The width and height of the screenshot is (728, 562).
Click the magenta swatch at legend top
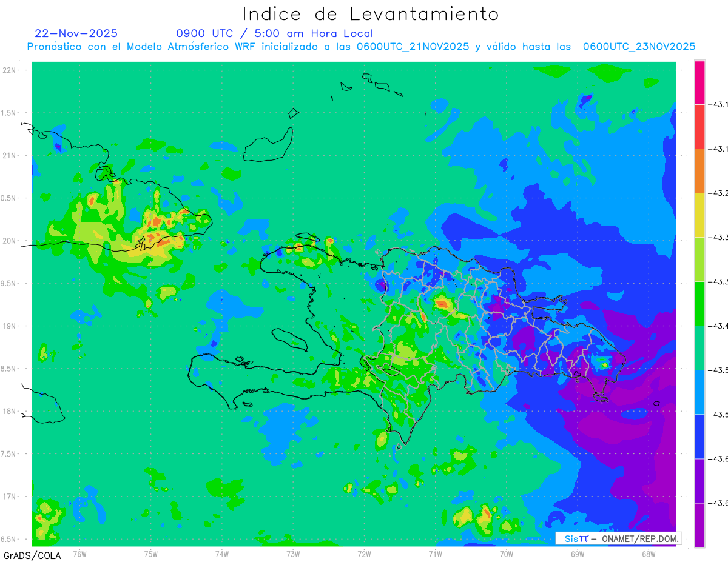pos(699,82)
